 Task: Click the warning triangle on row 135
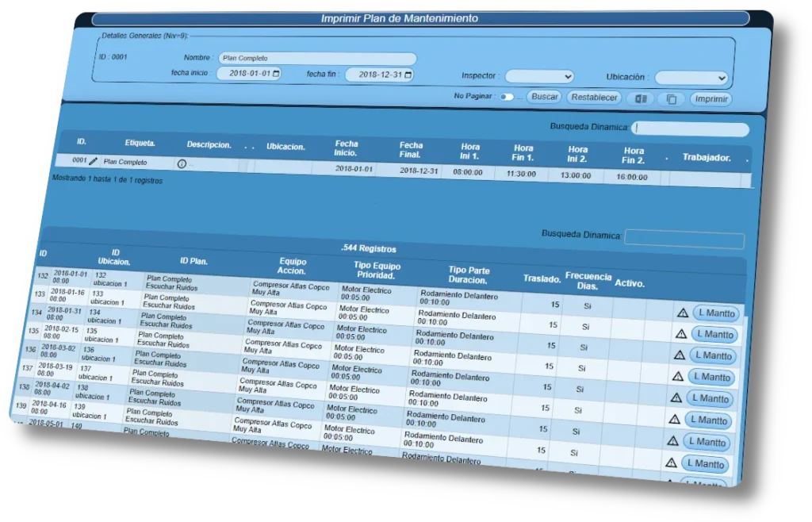point(678,377)
